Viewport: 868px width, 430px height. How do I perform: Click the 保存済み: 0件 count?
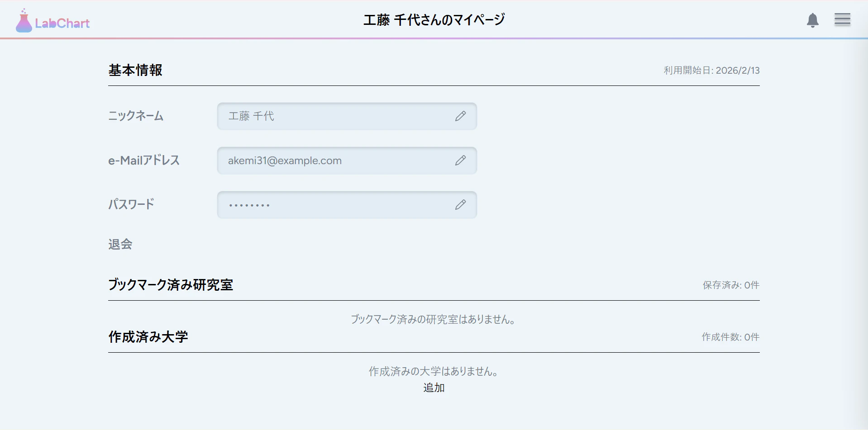pos(731,285)
